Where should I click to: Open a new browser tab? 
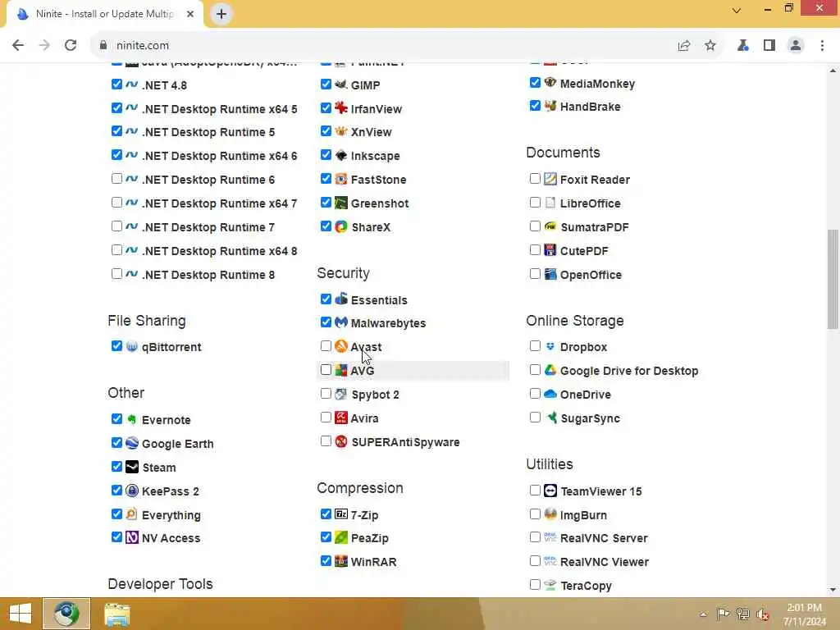(x=221, y=14)
